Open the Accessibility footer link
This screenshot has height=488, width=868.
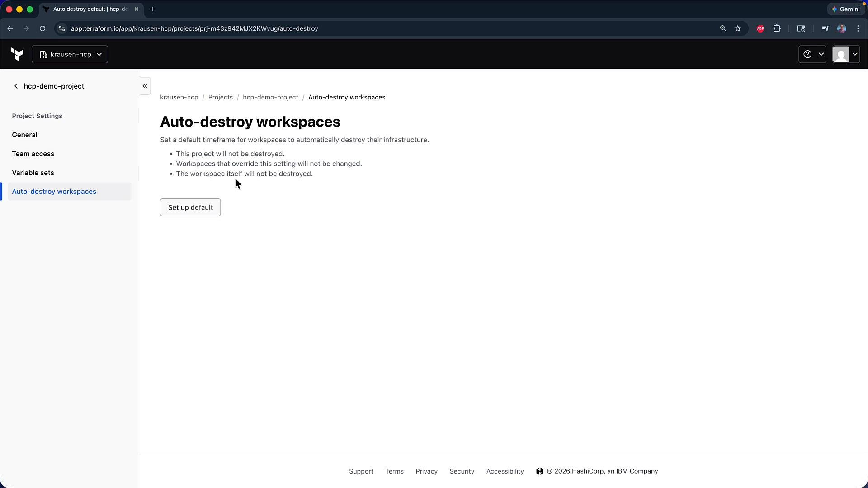point(505,471)
